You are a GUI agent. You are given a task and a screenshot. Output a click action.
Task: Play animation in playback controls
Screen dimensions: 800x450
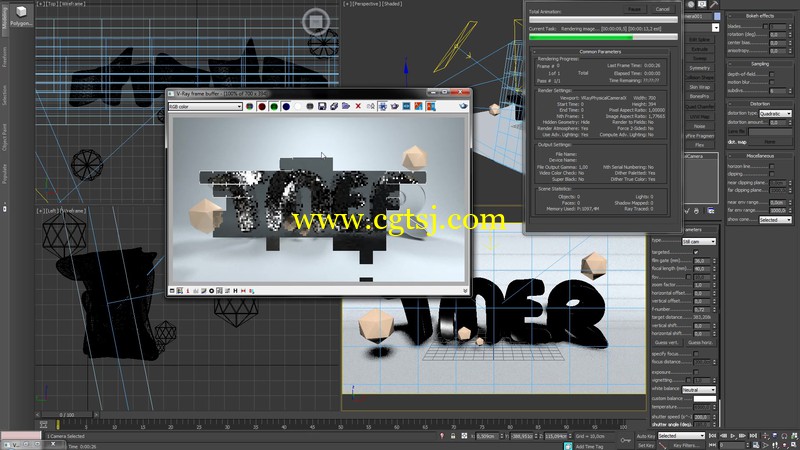coord(733,436)
